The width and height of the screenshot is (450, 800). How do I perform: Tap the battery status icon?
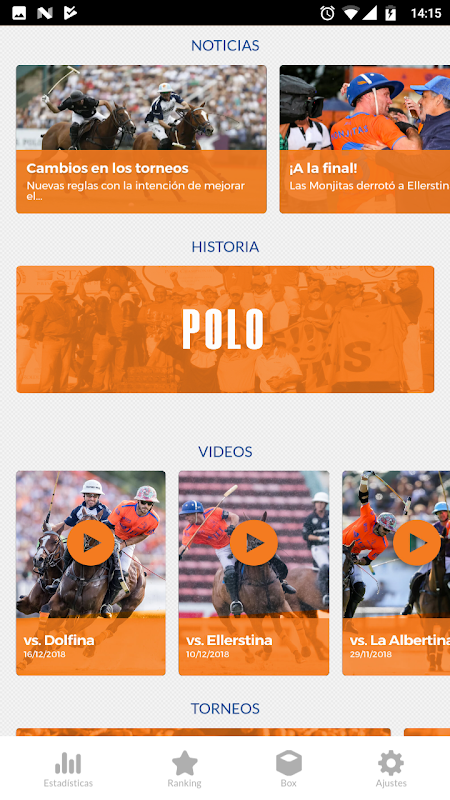click(390, 13)
